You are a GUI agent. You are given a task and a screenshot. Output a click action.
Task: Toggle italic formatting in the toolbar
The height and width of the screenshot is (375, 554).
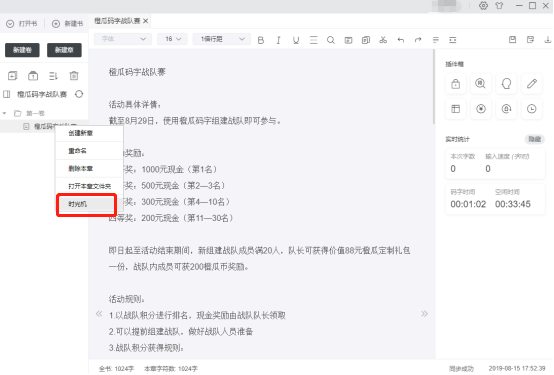(278, 40)
